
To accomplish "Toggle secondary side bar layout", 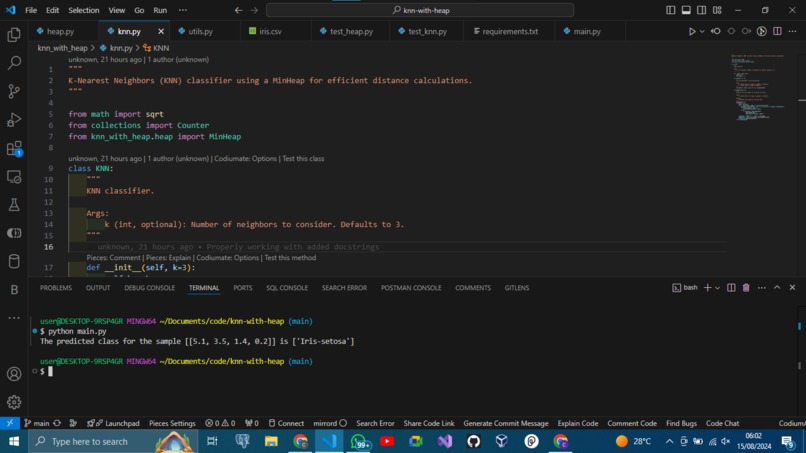I will point(701,10).
